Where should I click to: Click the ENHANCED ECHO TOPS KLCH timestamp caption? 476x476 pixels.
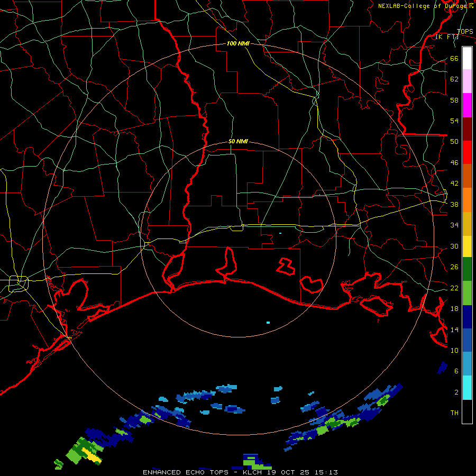[x=240, y=472]
